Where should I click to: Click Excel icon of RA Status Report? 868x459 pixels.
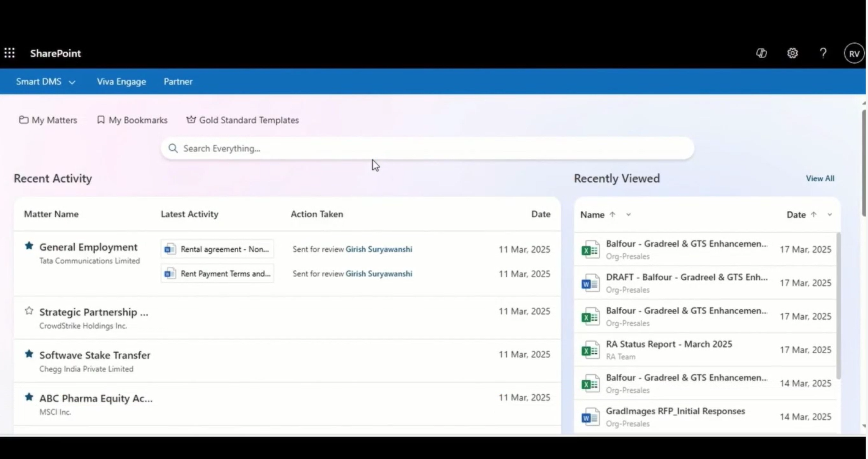590,350
